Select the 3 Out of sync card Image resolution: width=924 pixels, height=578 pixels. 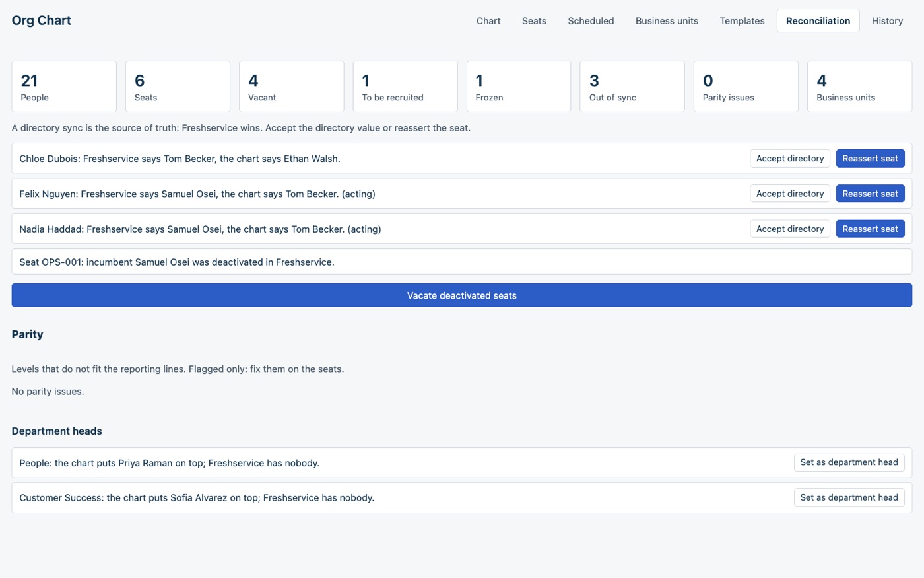[632, 87]
